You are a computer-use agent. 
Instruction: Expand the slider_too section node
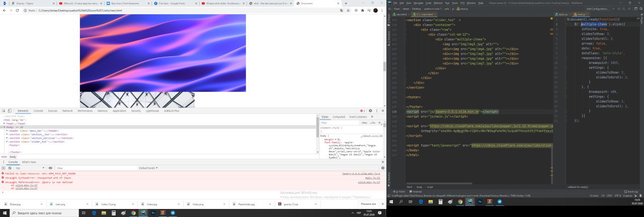point(7,142)
